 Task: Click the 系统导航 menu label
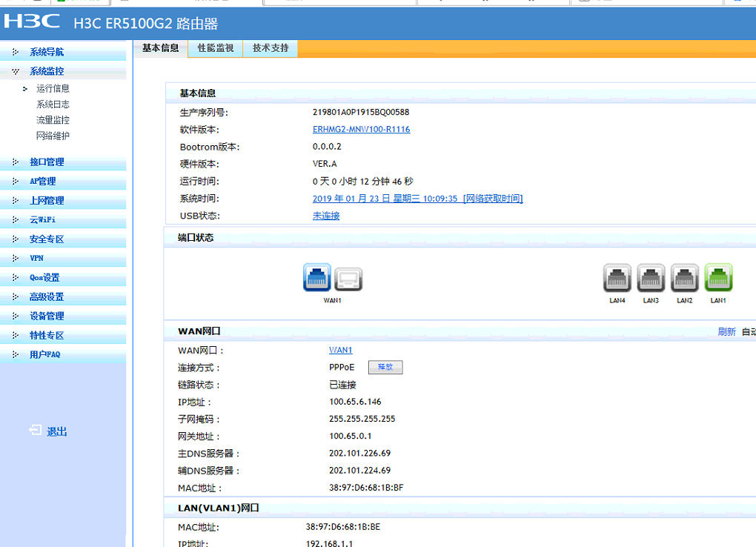(x=47, y=52)
